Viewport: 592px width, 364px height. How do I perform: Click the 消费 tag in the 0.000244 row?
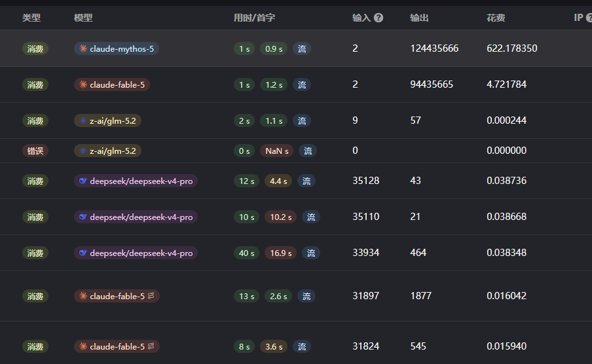point(35,121)
